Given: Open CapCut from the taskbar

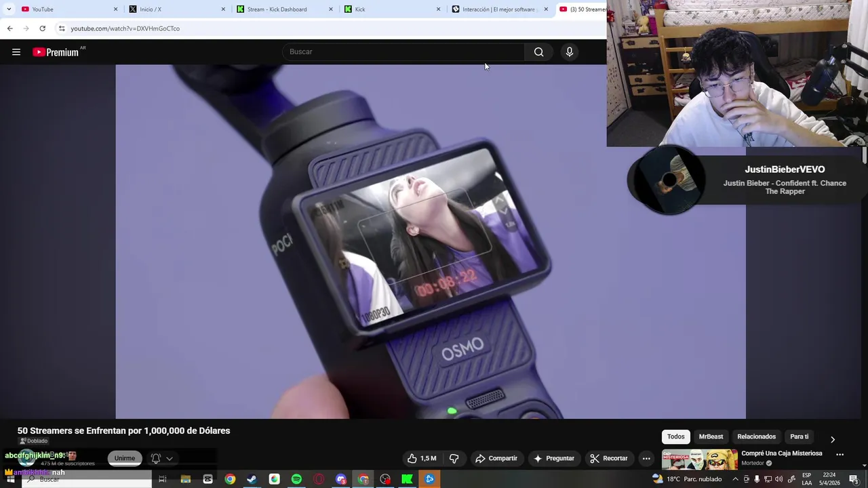Looking at the screenshot, I should pyautogui.click(x=208, y=479).
